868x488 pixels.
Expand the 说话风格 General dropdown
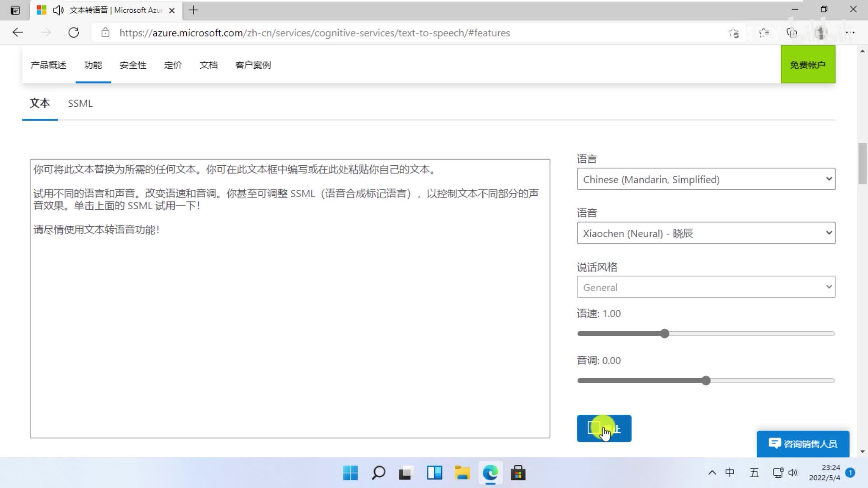706,287
